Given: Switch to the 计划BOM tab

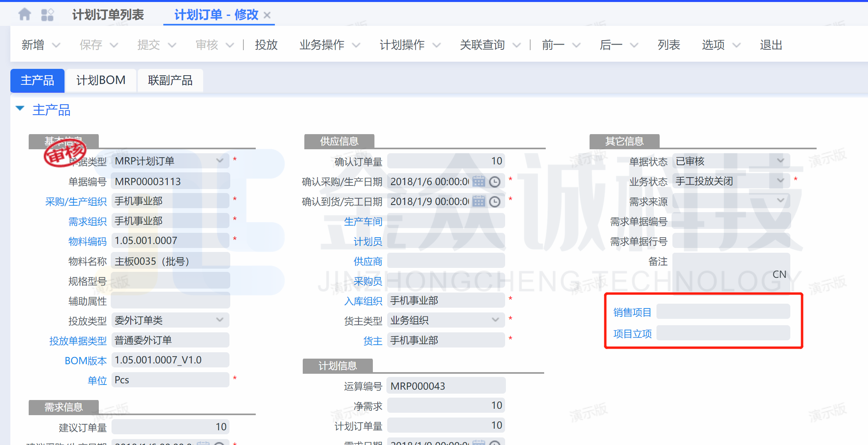Looking at the screenshot, I should pyautogui.click(x=101, y=80).
